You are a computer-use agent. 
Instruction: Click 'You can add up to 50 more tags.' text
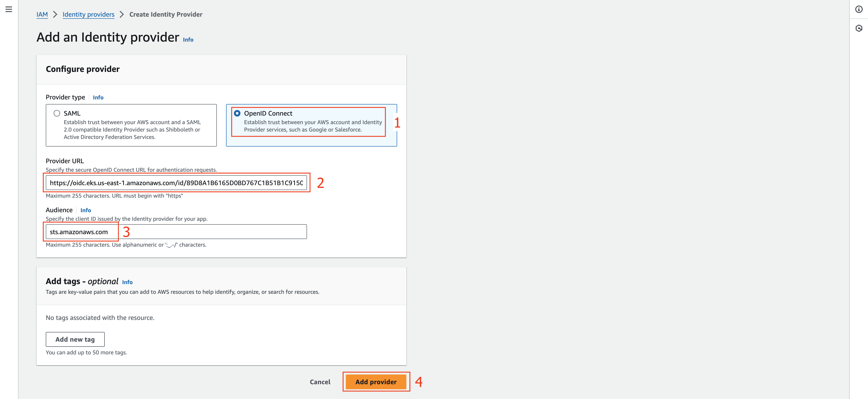[x=86, y=353]
